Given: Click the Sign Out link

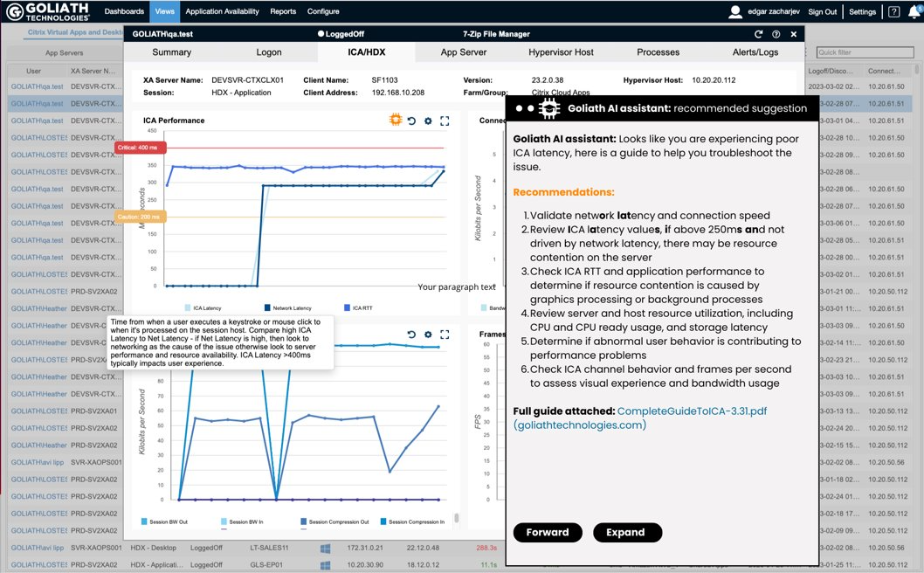Looking at the screenshot, I should point(822,11).
